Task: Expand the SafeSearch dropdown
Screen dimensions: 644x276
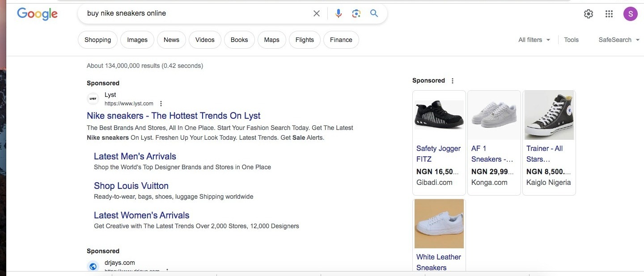Action: pos(619,40)
